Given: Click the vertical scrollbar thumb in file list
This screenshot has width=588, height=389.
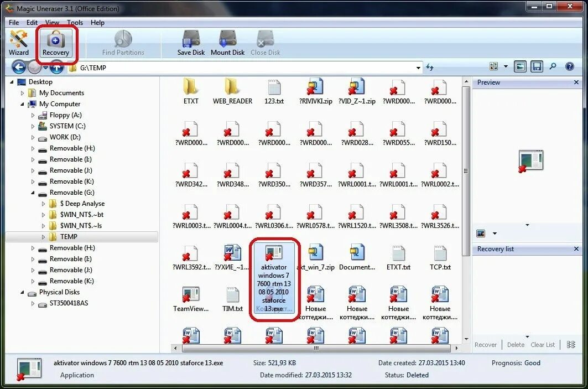Looking at the screenshot, I should tap(466, 171).
